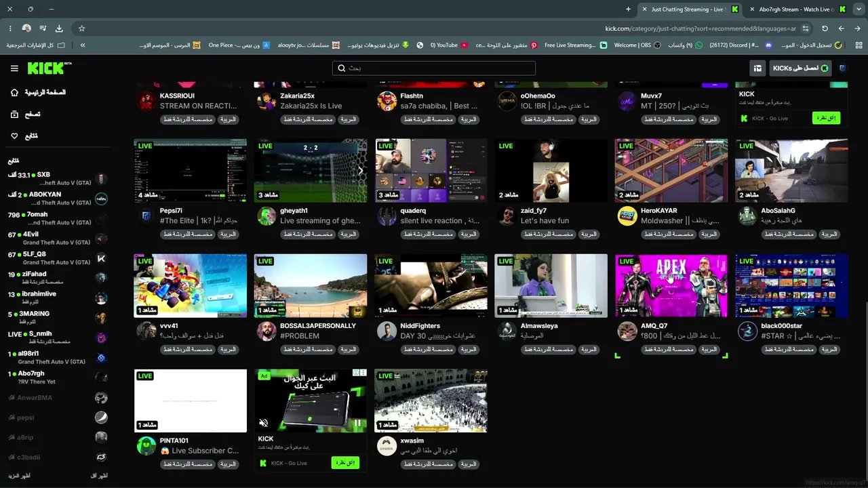Open site settings icon in address bar
This screenshot has width=868, height=488.
pyautogui.click(x=806, y=28)
